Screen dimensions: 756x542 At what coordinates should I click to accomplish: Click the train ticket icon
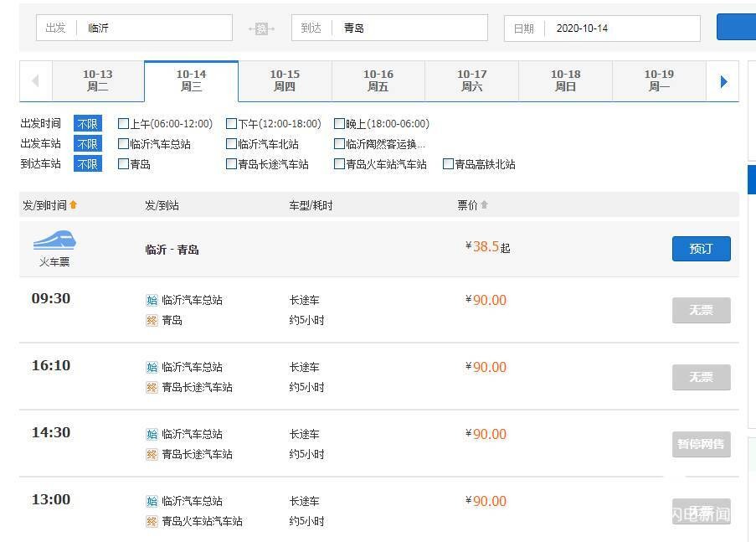pos(54,241)
